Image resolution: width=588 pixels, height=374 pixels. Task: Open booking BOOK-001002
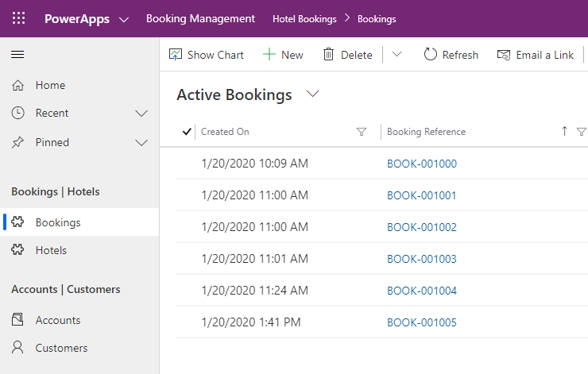422,227
